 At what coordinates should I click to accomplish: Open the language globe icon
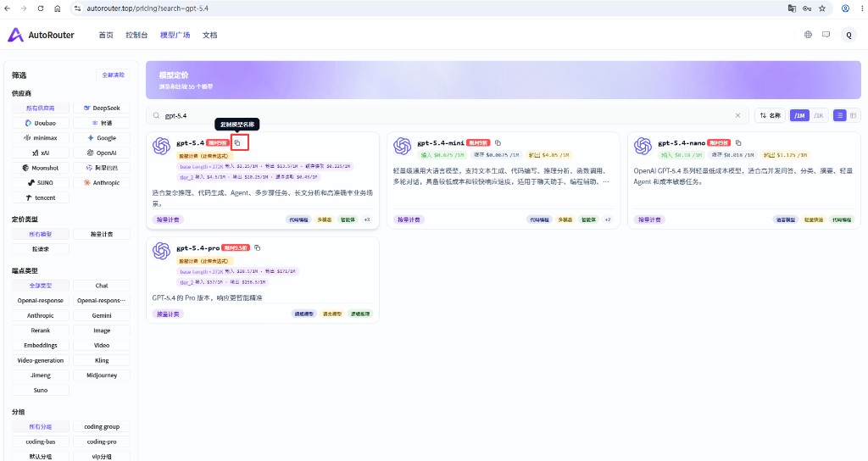click(x=808, y=34)
